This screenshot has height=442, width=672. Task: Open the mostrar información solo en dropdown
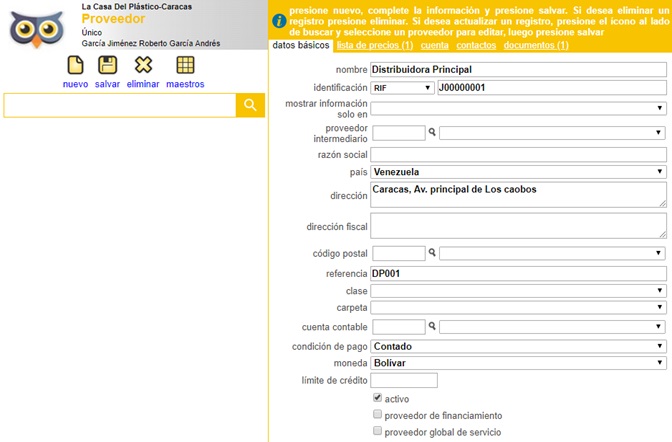click(518, 108)
